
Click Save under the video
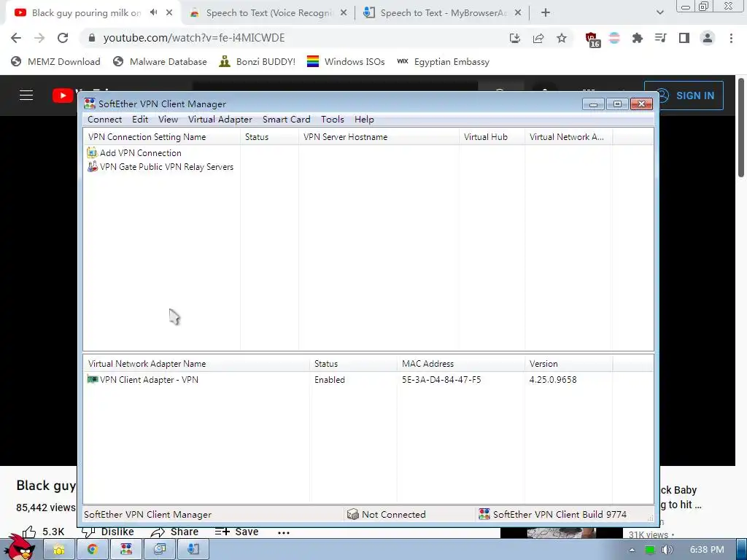(x=237, y=532)
